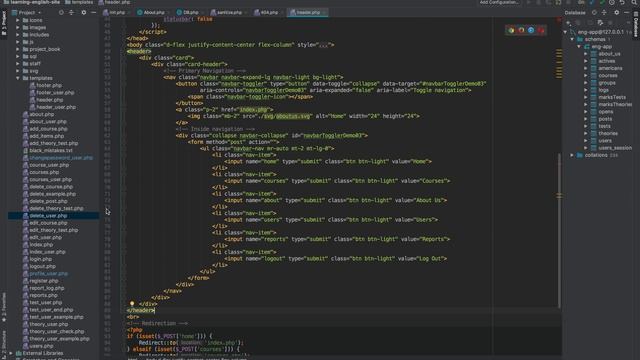This screenshot has width=640, height=360.
Task: Click the history clock icon in top toolbar
Action: (x=612, y=2)
